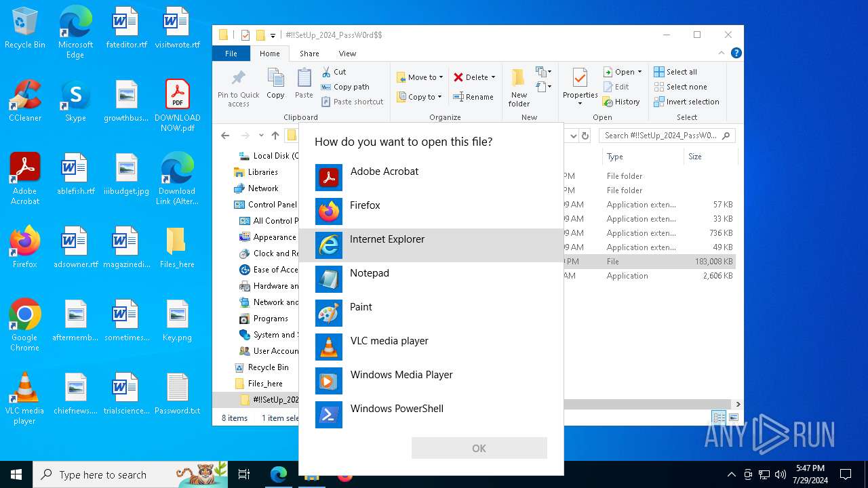Screen dimensions: 868x488
Task: Click Copy path in the ribbon
Action: point(345,87)
